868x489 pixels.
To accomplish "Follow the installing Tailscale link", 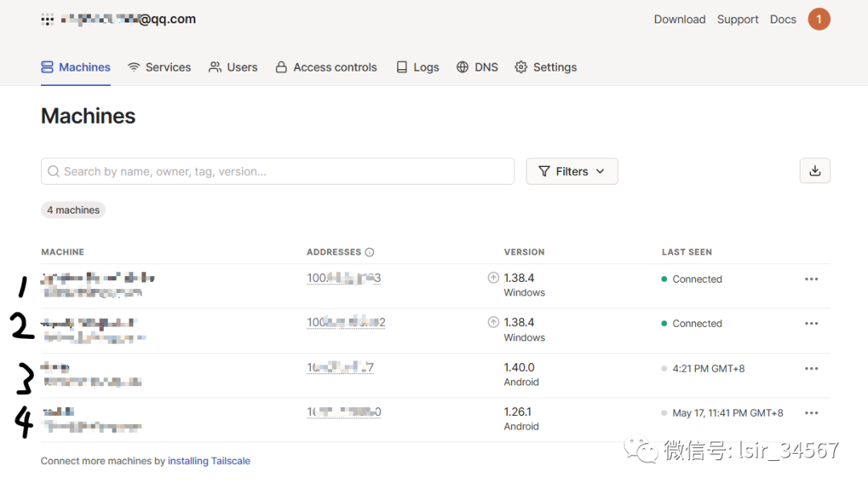I will click(209, 462).
